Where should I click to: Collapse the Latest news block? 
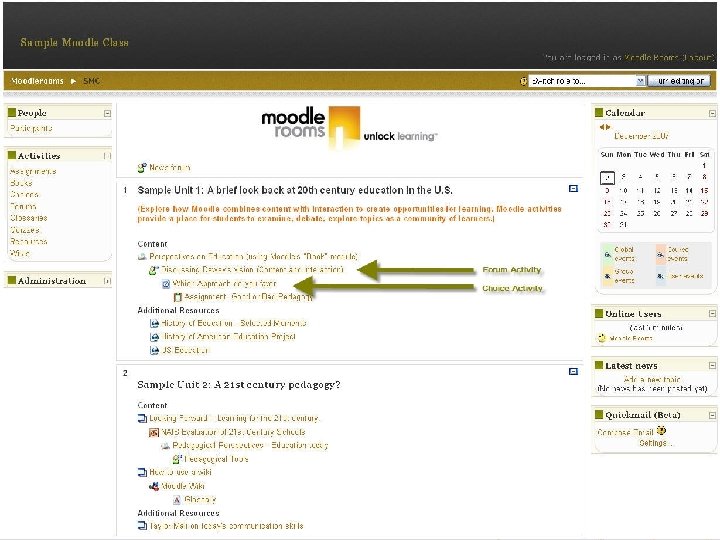(712, 366)
